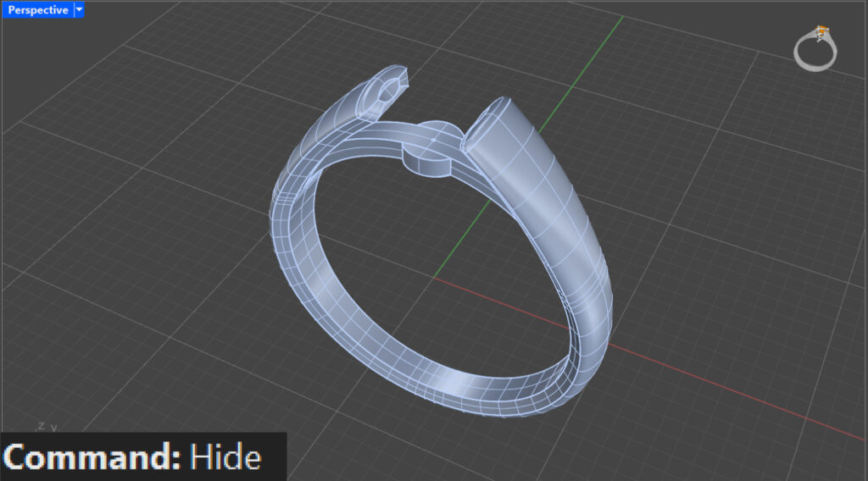
Task: Click the orange gem in the ring thumbnail
Action: tap(821, 33)
